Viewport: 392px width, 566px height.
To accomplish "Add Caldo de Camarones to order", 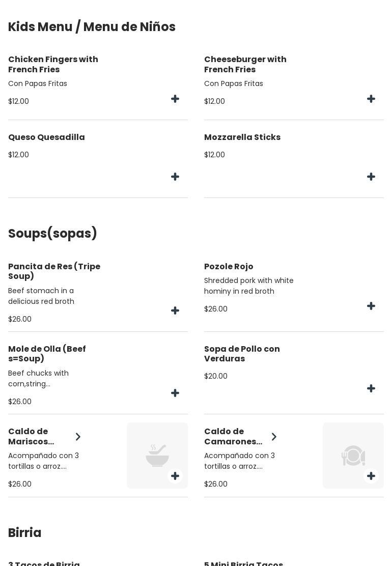I will 371,476.
